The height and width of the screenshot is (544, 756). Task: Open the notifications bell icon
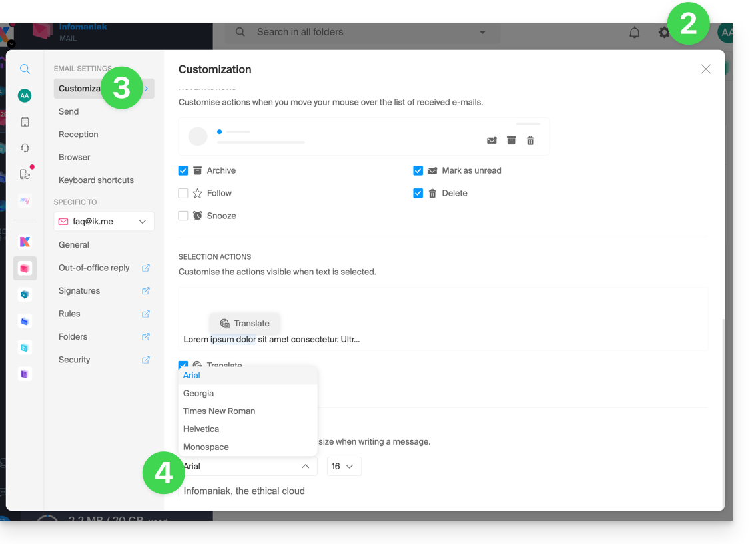click(635, 32)
